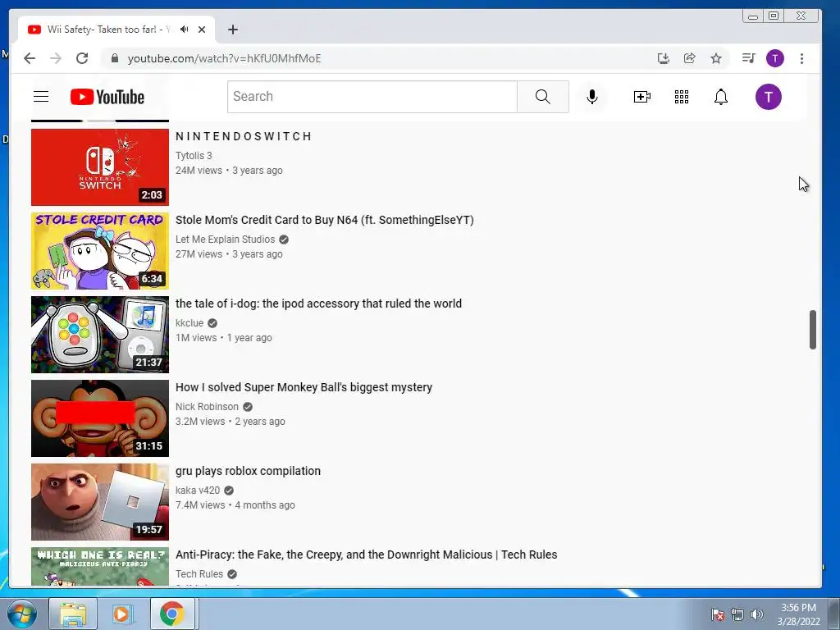Open the YouTube hamburger guide menu
This screenshot has height=630, width=840.
tap(41, 97)
